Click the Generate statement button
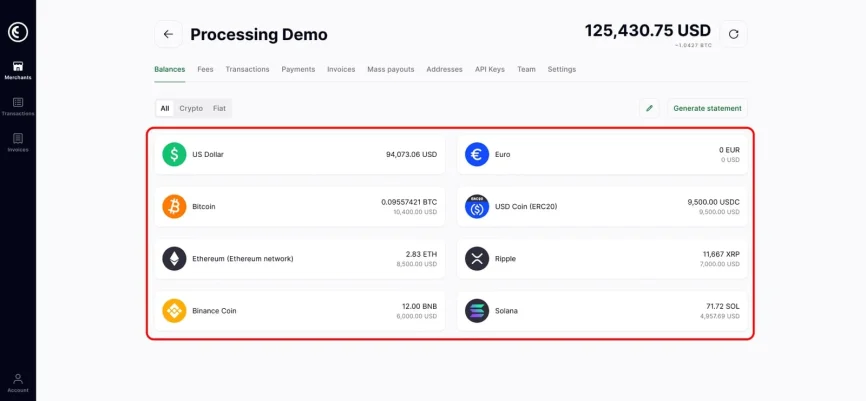Viewport: 866px width, 401px height. click(x=707, y=108)
